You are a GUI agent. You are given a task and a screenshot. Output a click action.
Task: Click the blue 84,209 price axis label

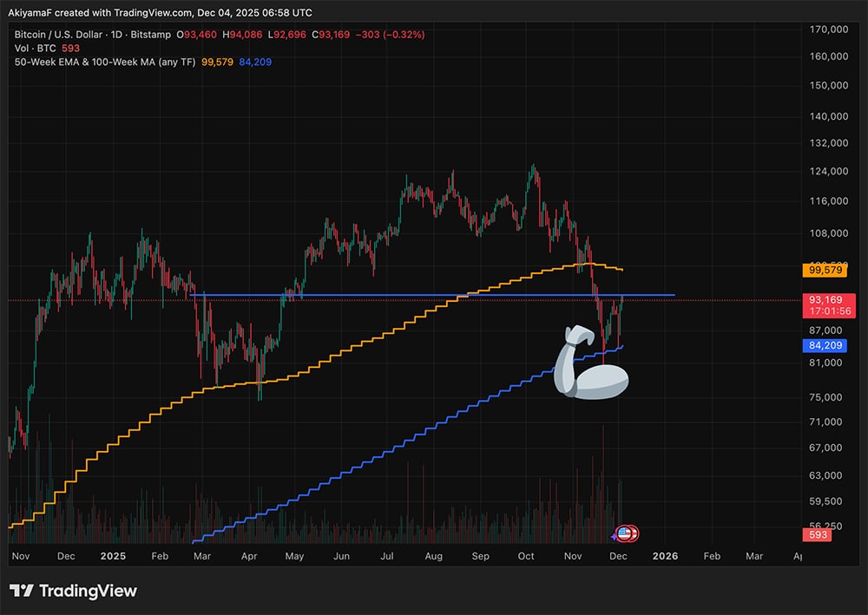pos(825,345)
